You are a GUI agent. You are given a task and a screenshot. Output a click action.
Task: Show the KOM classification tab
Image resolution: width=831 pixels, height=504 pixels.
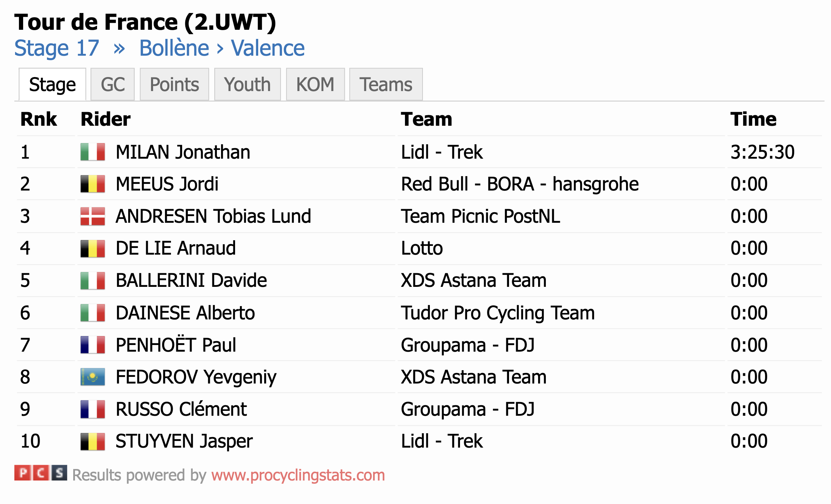315,84
